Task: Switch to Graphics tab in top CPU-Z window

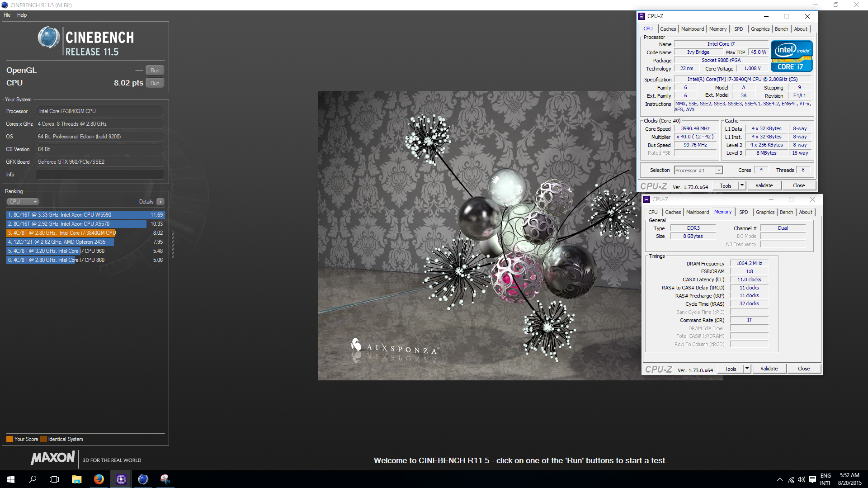Action: click(x=760, y=29)
